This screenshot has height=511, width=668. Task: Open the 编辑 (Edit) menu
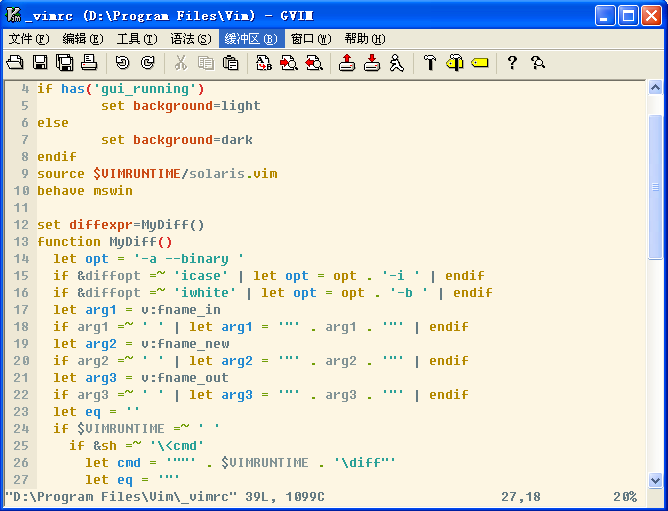pyautogui.click(x=82, y=38)
